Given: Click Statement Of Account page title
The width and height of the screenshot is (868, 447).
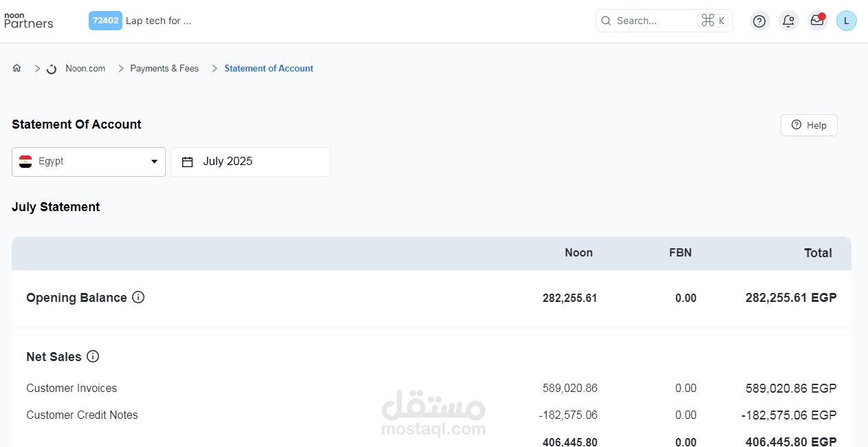Looking at the screenshot, I should [76, 124].
